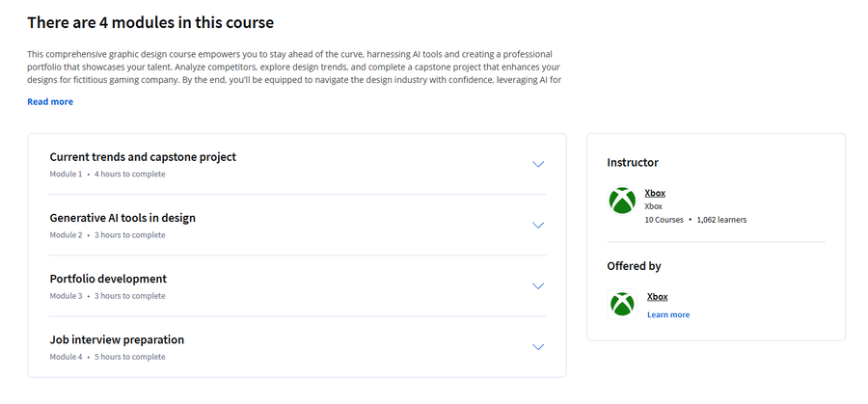Click the Xbox logo under Instructor
This screenshot has height=404, width=868.
(622, 201)
